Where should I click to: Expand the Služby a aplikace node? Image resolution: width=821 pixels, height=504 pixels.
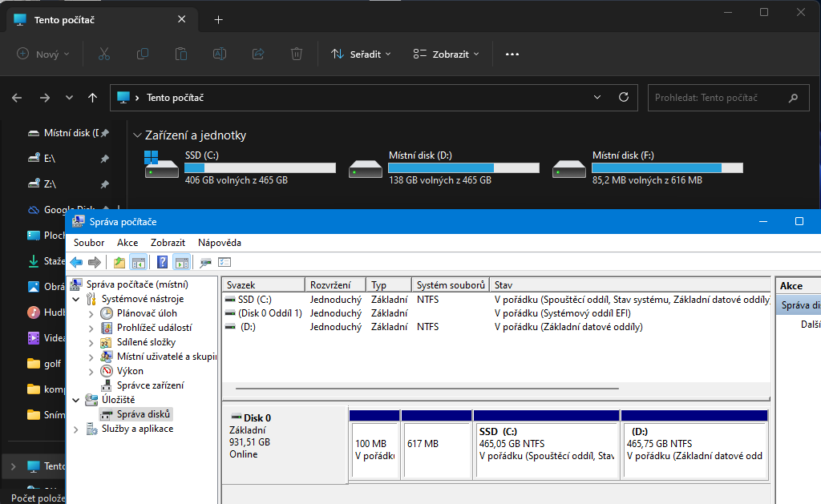click(x=76, y=429)
